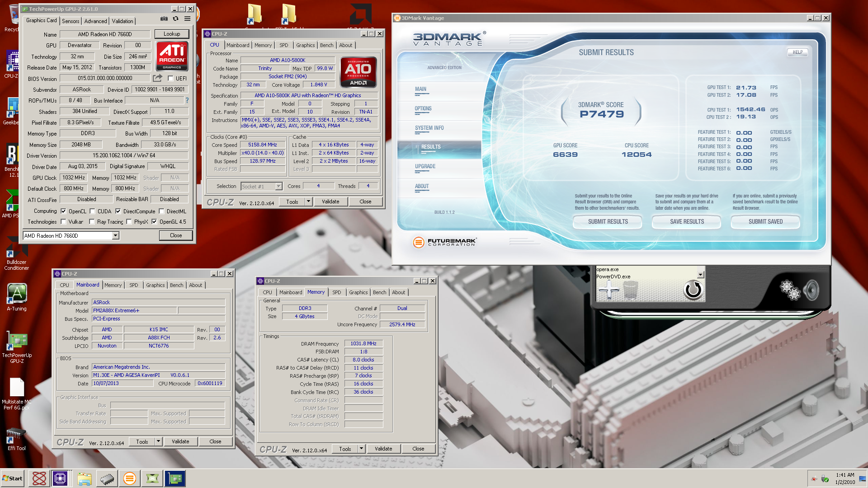This screenshot has width=868, height=488.
Task: Switch to CPU-Z via its taskbar icon
Action: coord(60,478)
